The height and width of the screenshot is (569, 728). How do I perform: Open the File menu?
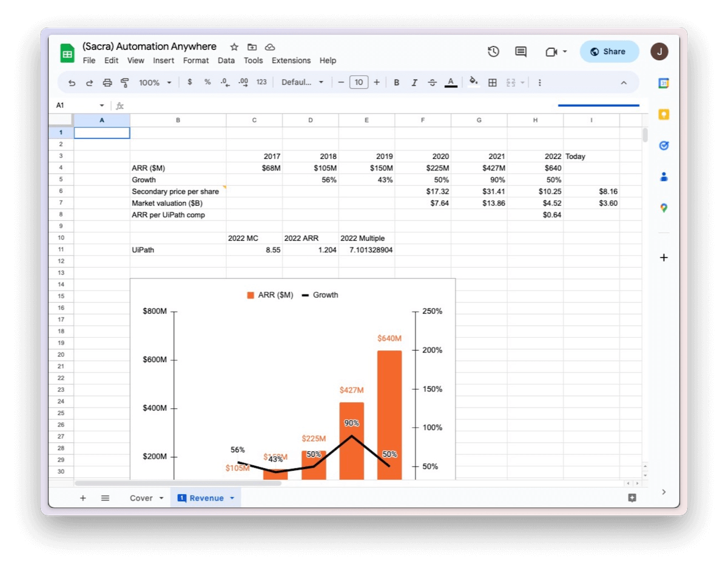tap(89, 61)
